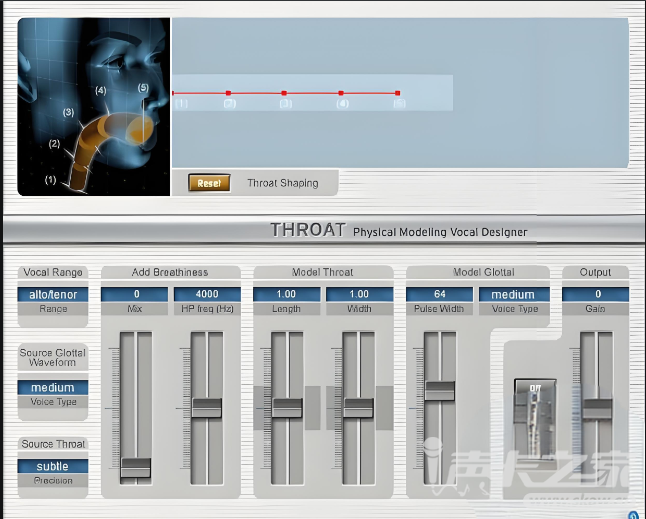
Task: Select throat shaping point 4 on graph
Action: point(341,93)
